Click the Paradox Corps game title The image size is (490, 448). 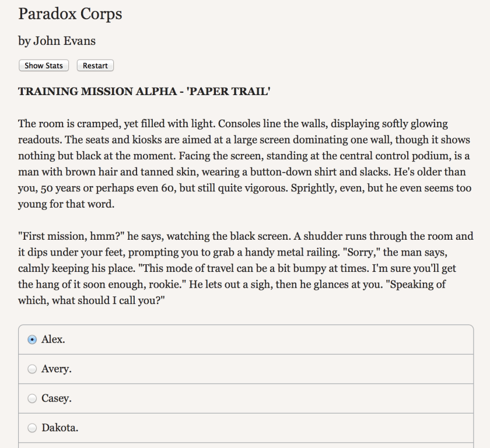[70, 14]
